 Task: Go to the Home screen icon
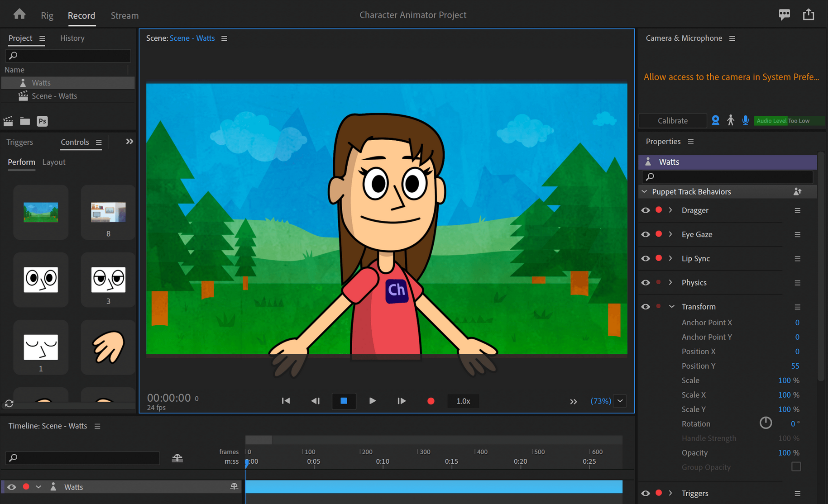(19, 14)
